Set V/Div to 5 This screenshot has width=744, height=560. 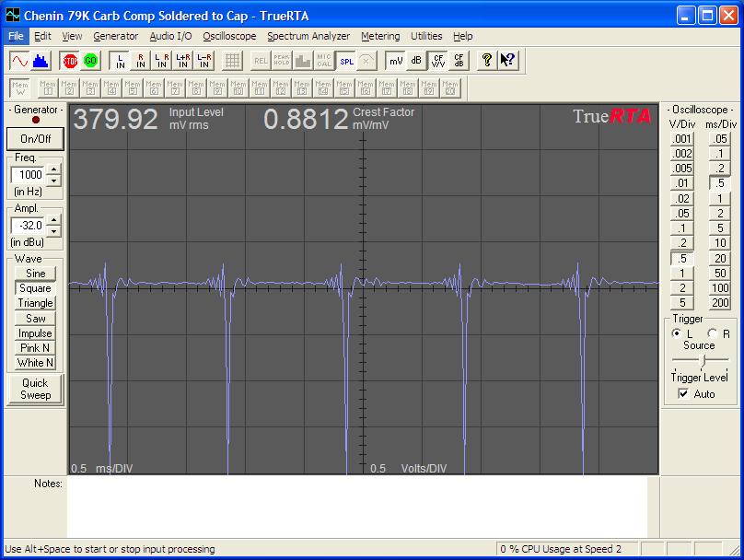pyautogui.click(x=681, y=302)
